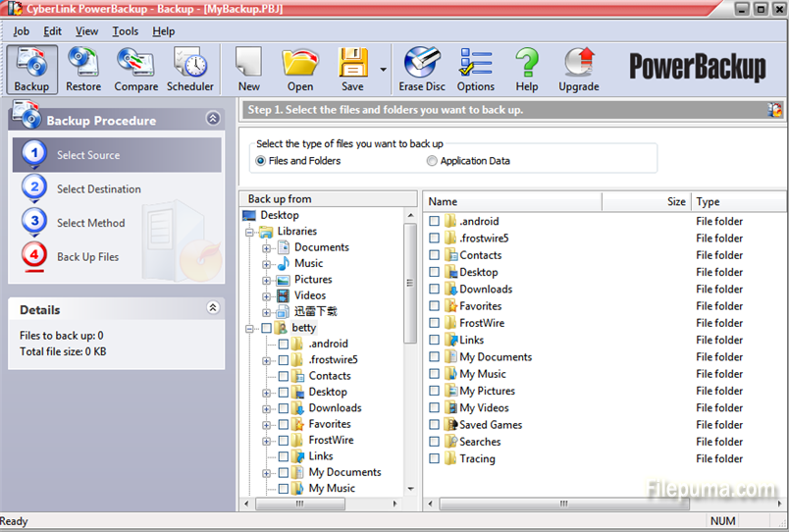The width and height of the screenshot is (789, 532).
Task: Open the Job menu
Action: tap(21, 31)
